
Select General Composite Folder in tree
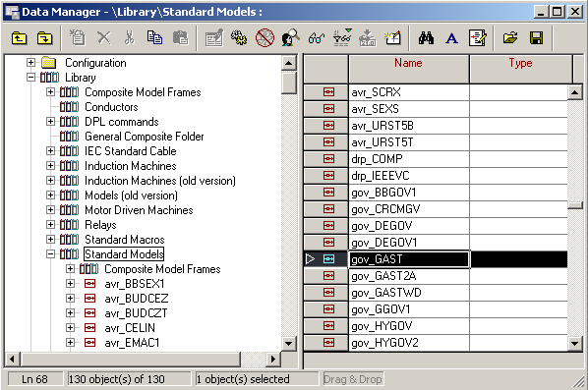point(145,137)
